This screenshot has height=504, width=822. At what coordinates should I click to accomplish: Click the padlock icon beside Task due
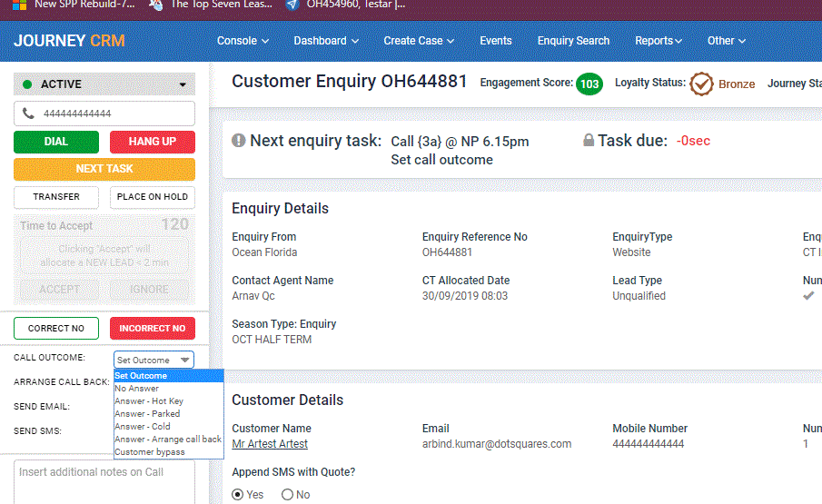(589, 140)
